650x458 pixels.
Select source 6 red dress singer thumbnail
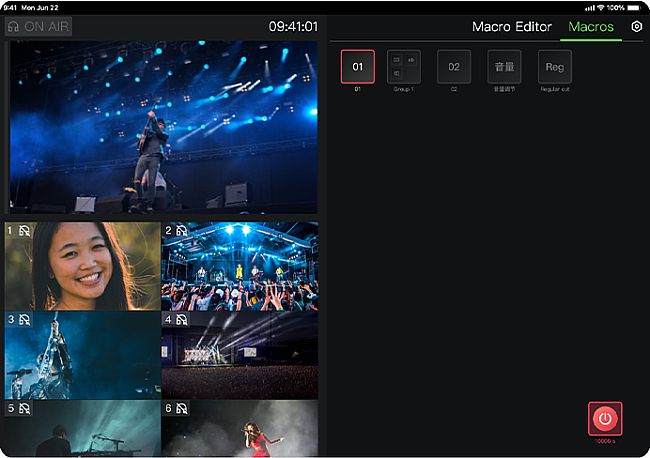[240, 428]
